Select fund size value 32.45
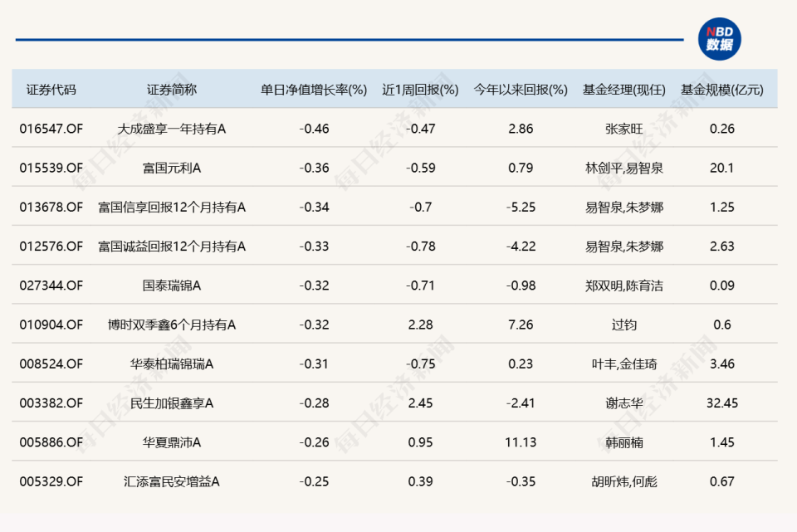The height and width of the screenshot is (532, 797). (x=721, y=403)
